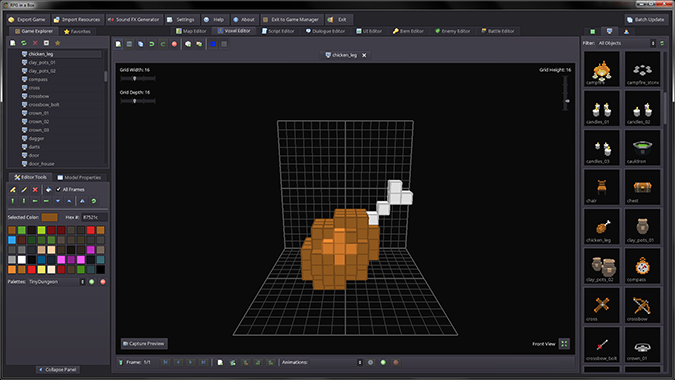Select the cauldron object thumbnail
The height and width of the screenshot is (380, 675).
click(642, 148)
